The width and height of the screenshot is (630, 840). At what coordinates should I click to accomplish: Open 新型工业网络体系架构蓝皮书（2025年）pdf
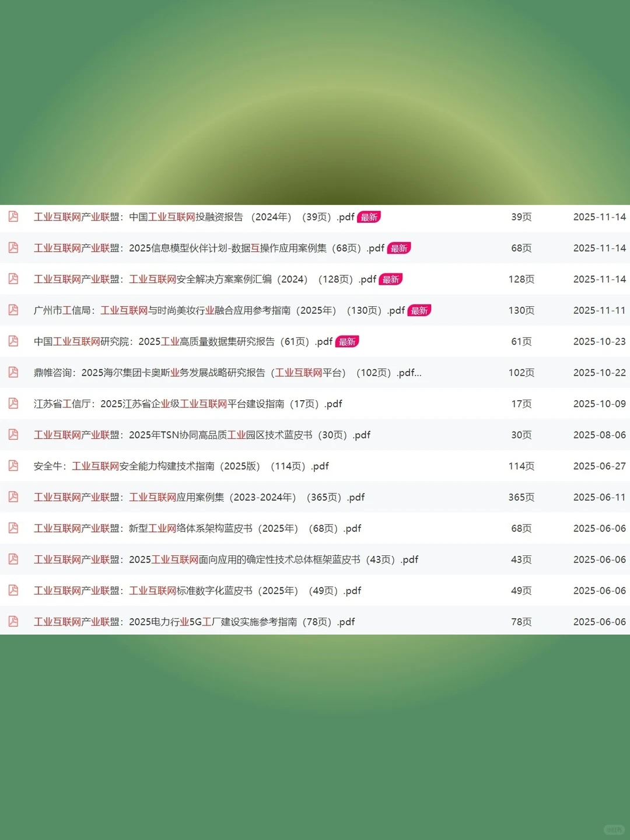click(197, 528)
